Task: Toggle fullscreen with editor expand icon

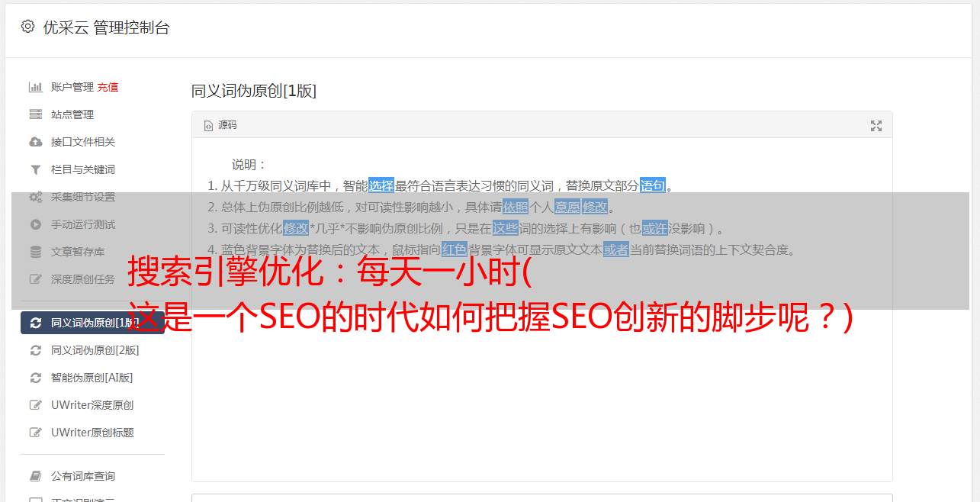Action: 876,126
